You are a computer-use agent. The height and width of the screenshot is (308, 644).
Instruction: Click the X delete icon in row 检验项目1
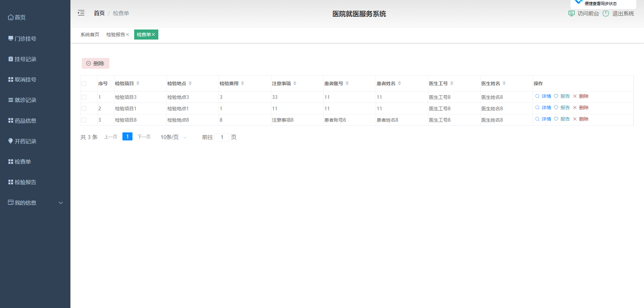[x=575, y=108]
